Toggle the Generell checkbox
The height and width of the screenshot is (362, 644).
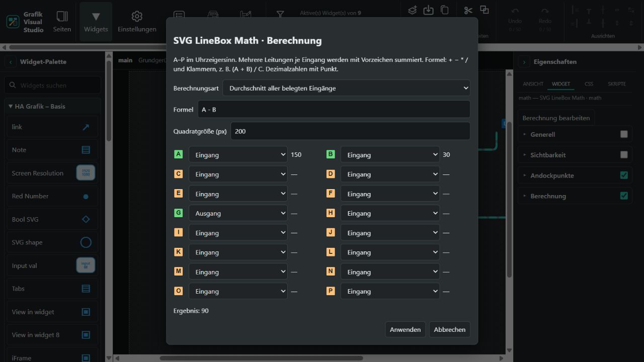click(624, 134)
